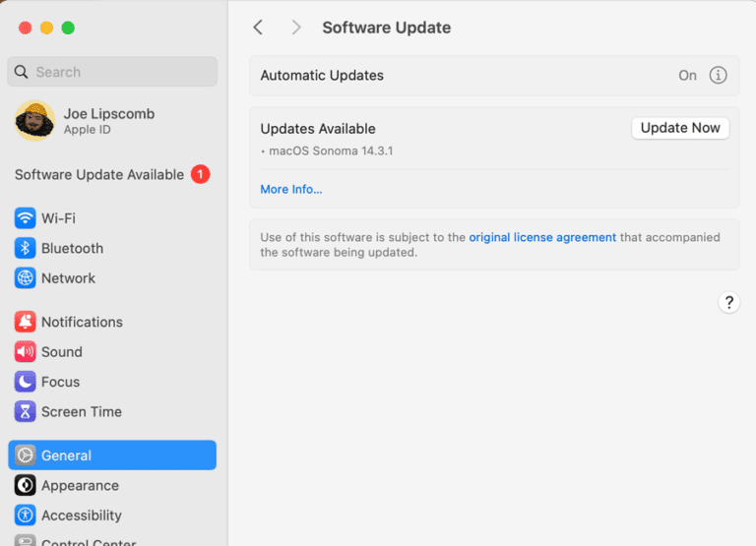Image resolution: width=756 pixels, height=546 pixels.
Task: Open the More Info link
Action: pos(291,190)
